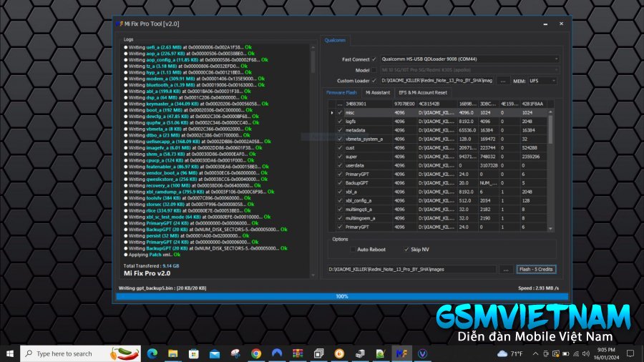This screenshot has height=362, width=644.
Task: Disable the Skip NV option
Action: pos(406,250)
